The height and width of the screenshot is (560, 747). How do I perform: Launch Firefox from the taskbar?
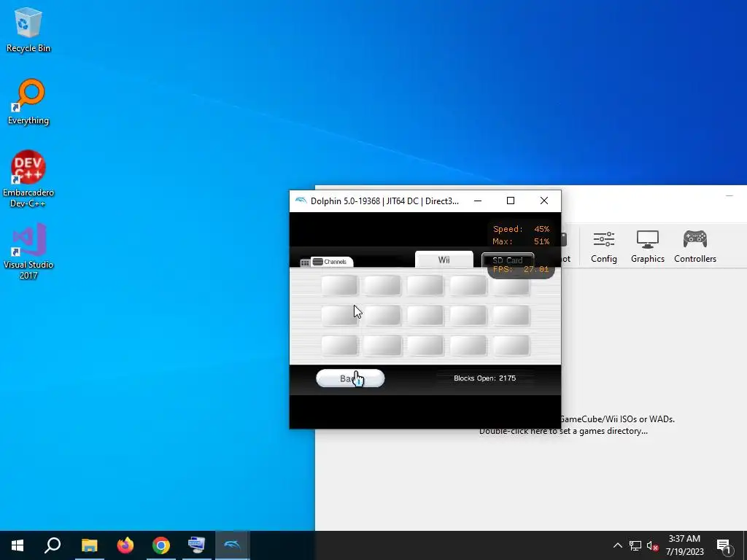[125, 545]
